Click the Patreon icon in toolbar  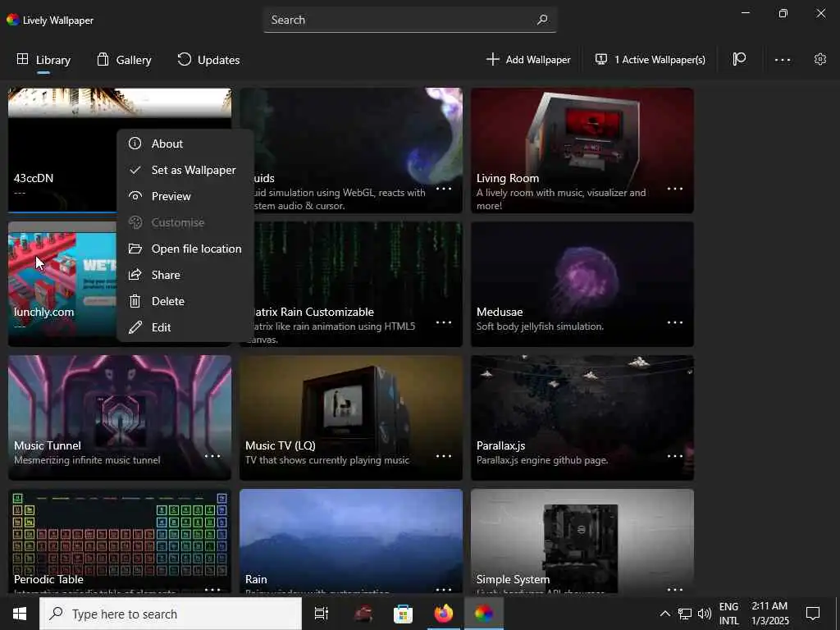(x=739, y=59)
